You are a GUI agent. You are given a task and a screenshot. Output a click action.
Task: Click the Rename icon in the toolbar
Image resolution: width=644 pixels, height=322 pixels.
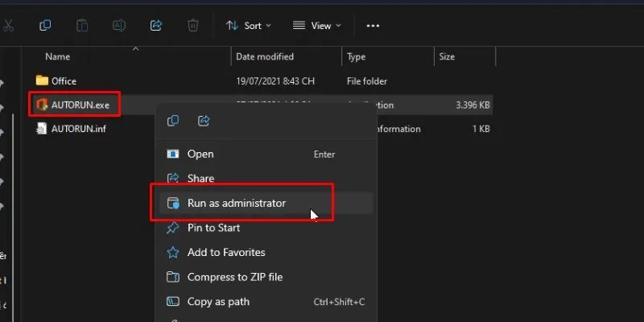point(119,26)
